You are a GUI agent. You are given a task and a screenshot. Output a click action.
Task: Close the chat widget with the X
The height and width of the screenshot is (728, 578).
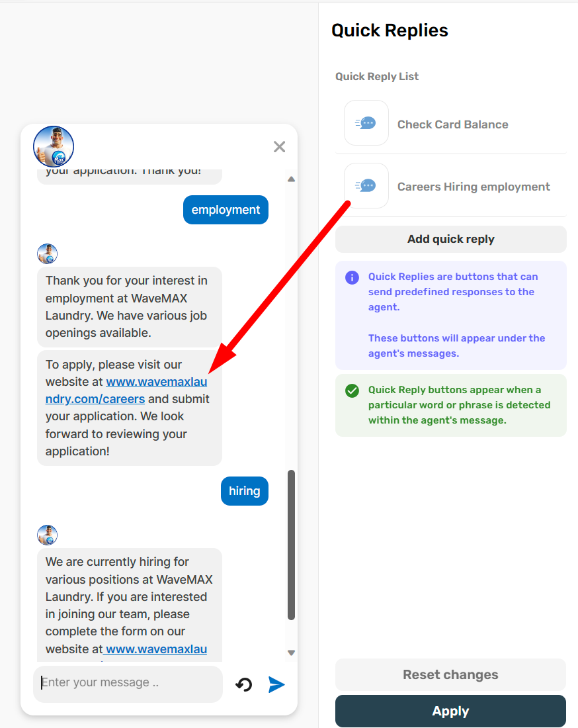279,147
